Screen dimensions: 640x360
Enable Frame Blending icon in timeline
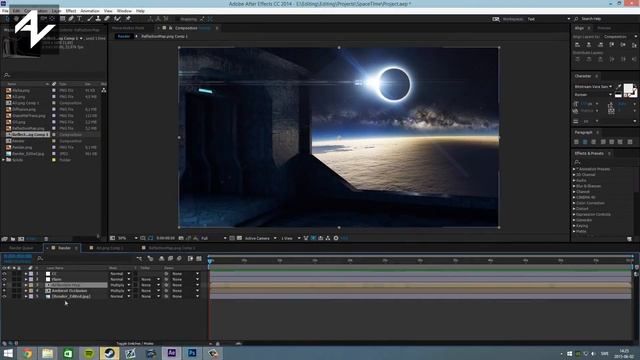point(170,258)
